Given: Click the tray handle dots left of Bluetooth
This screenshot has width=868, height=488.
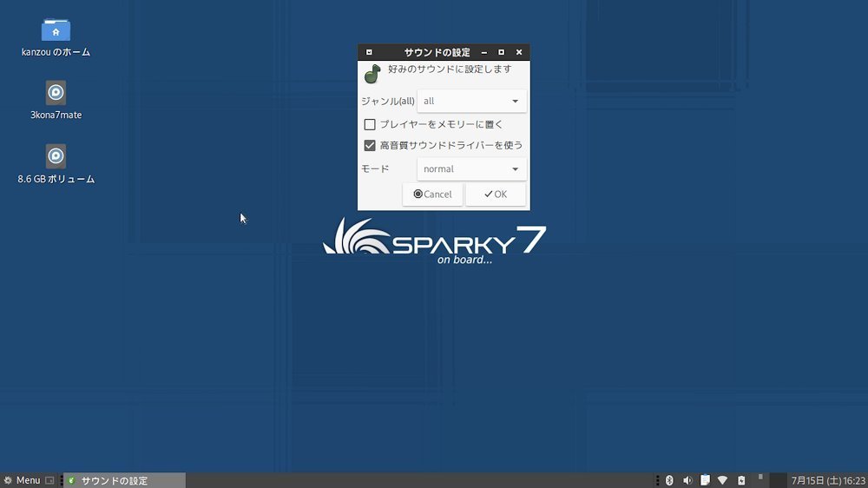Looking at the screenshot, I should pyautogui.click(x=657, y=480).
